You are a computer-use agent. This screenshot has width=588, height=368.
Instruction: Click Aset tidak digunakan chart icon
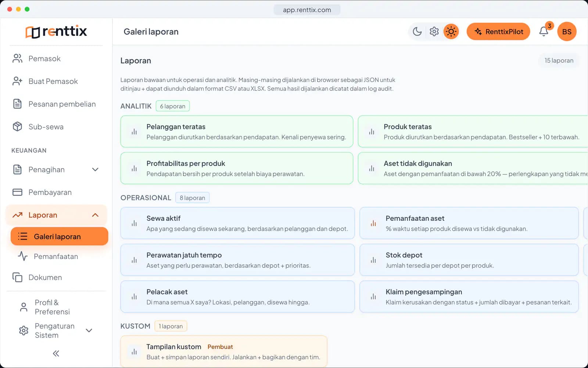click(x=372, y=169)
